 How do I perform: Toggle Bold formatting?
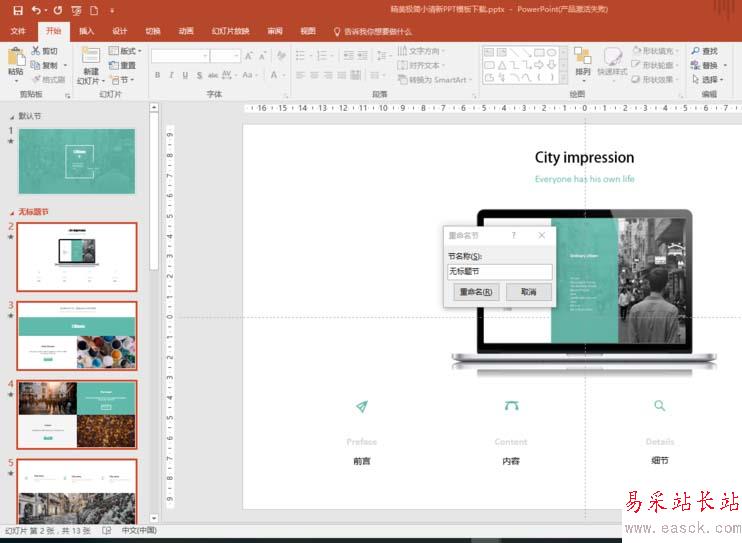[157, 75]
